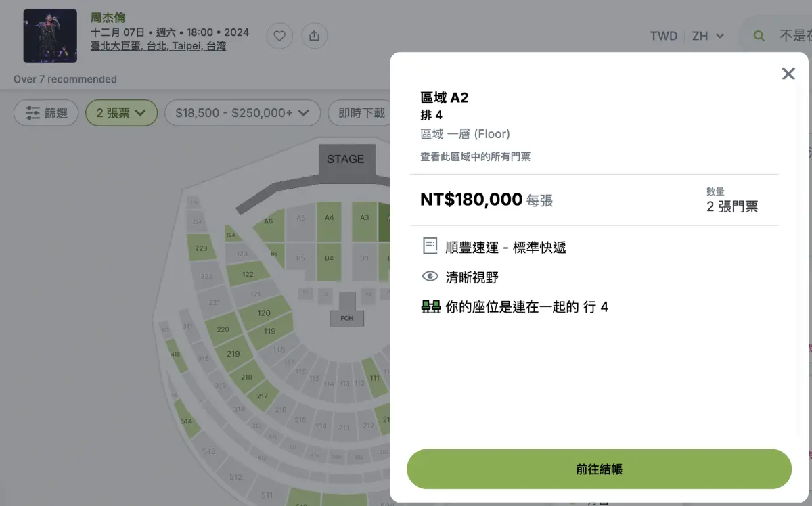812x506 pixels.
Task: Close the ticket details popup
Action: [x=788, y=74]
